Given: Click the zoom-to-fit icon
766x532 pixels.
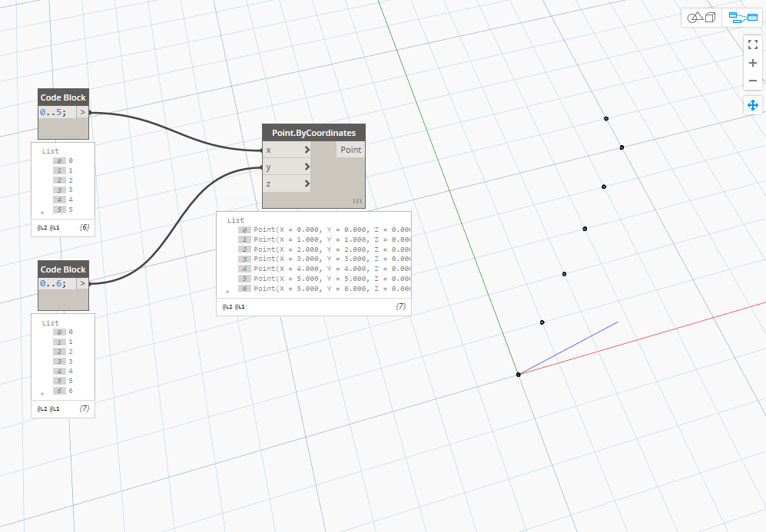Looking at the screenshot, I should [x=752, y=45].
